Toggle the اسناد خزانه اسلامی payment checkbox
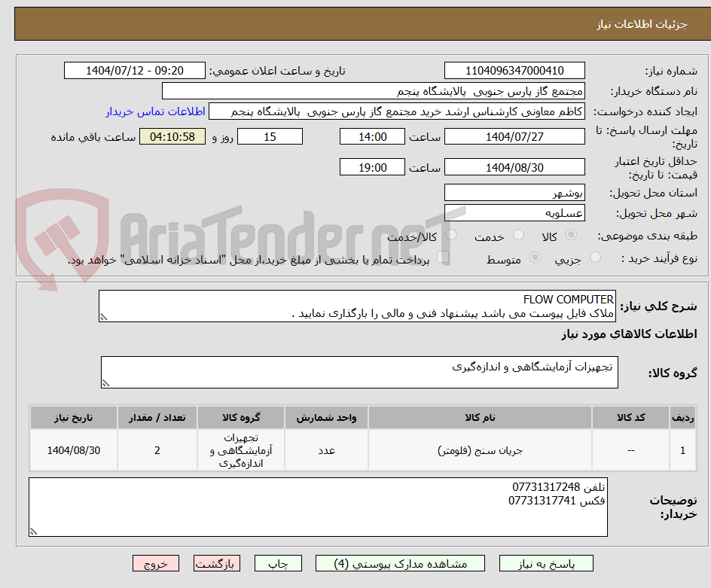Screen dimensions: 711x588 (444, 256)
